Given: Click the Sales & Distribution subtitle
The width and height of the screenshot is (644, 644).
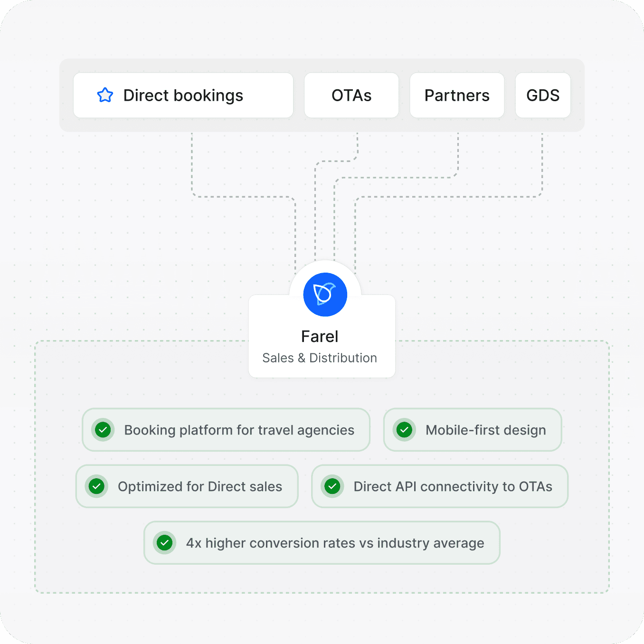Looking at the screenshot, I should pos(320,358).
